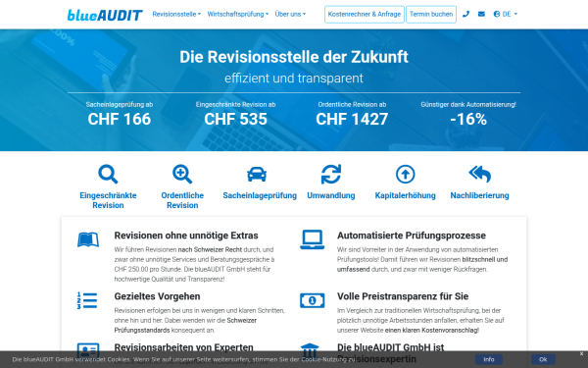Open the Ordentliche Revision link
This screenshot has height=368, width=588.
[x=182, y=200]
